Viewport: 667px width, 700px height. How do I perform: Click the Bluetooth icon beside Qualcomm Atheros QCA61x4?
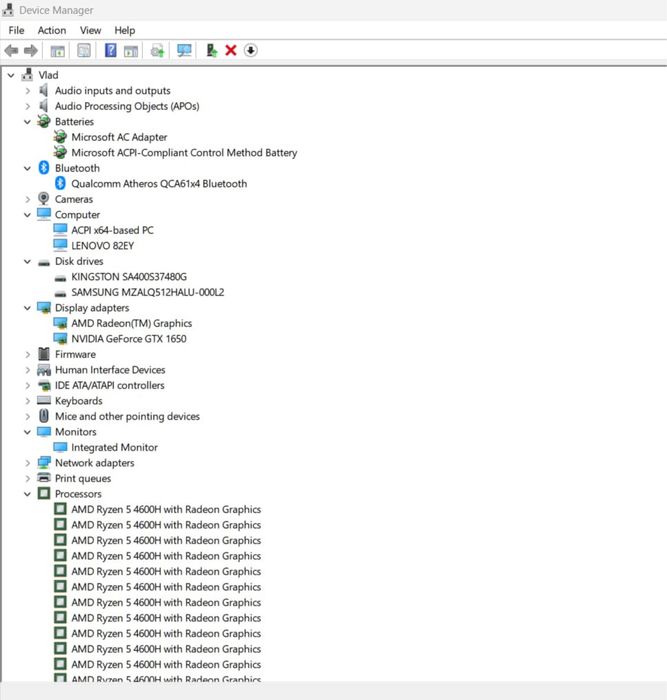(60, 183)
